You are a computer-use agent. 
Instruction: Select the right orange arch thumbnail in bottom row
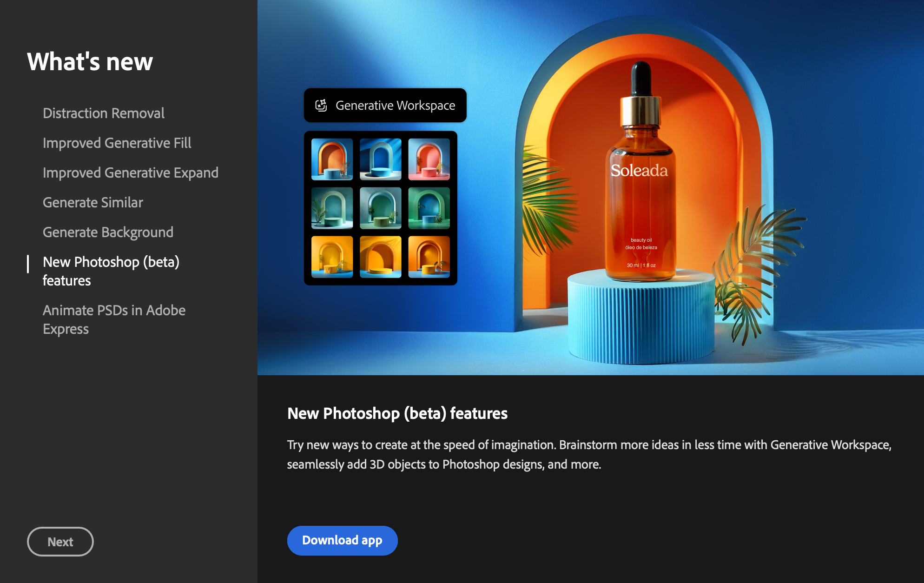(429, 257)
